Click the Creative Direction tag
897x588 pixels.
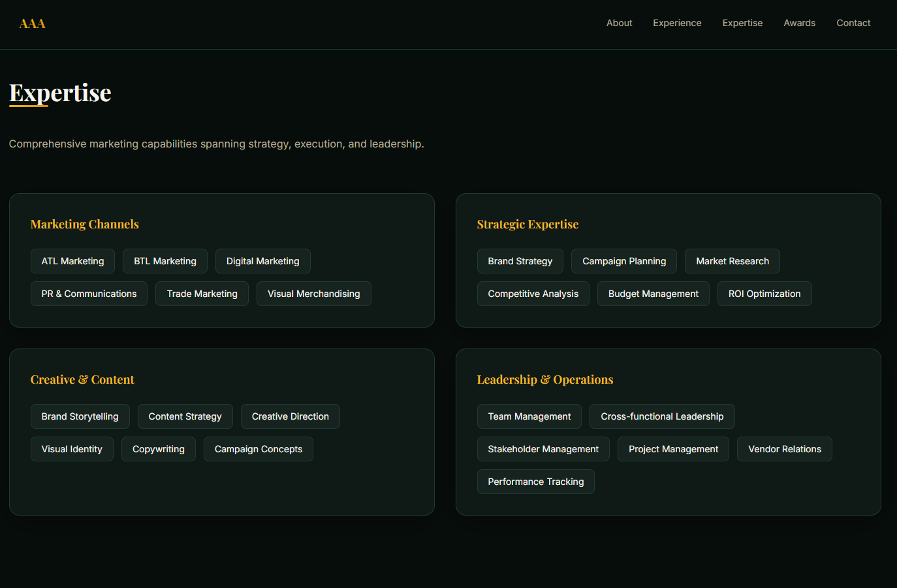click(x=291, y=416)
